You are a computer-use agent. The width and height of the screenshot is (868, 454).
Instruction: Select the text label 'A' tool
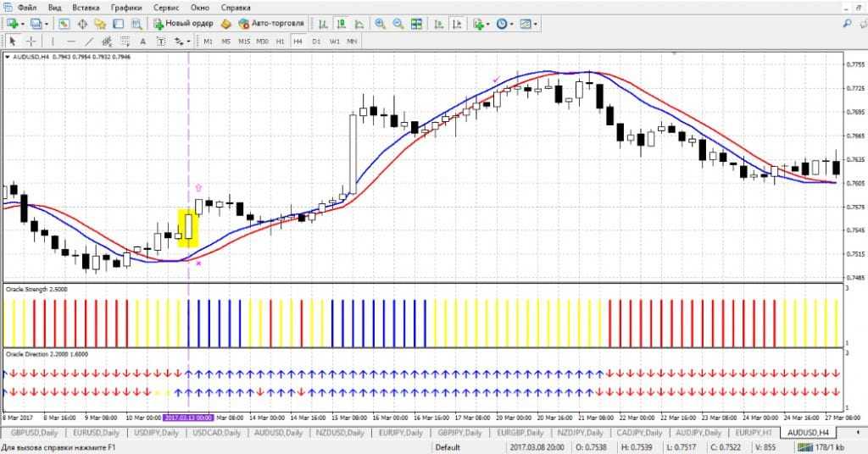pos(142,41)
